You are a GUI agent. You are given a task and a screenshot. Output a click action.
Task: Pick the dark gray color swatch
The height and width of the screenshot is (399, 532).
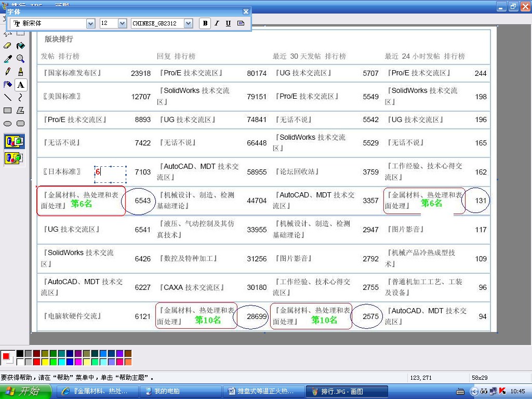tap(28, 354)
